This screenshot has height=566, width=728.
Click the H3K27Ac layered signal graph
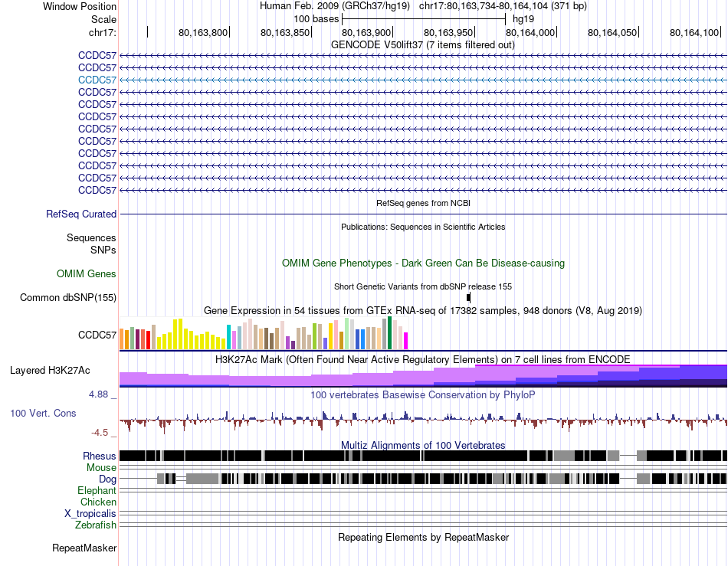424,376
